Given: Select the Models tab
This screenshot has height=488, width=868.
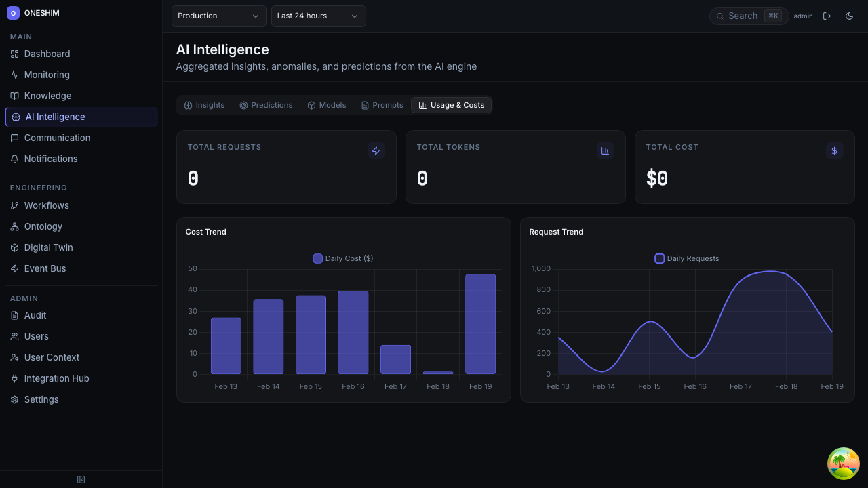Looking at the screenshot, I should point(326,105).
